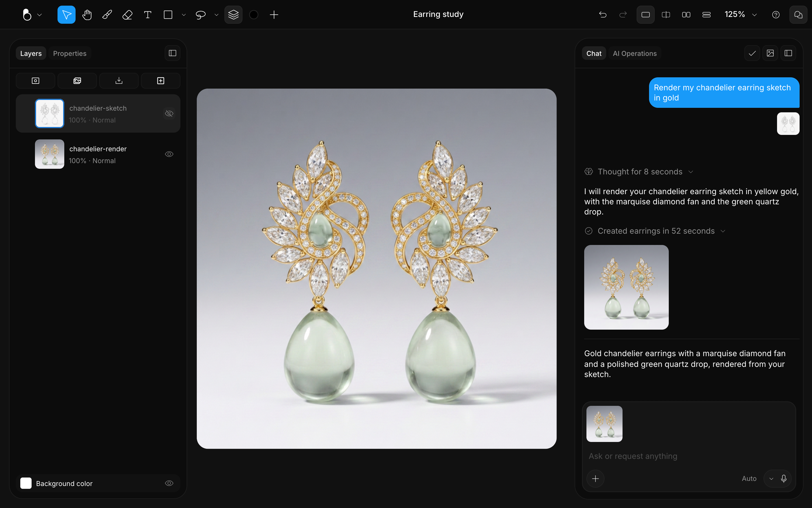Select the Eraser tool
This screenshot has width=812, height=508.
point(127,15)
